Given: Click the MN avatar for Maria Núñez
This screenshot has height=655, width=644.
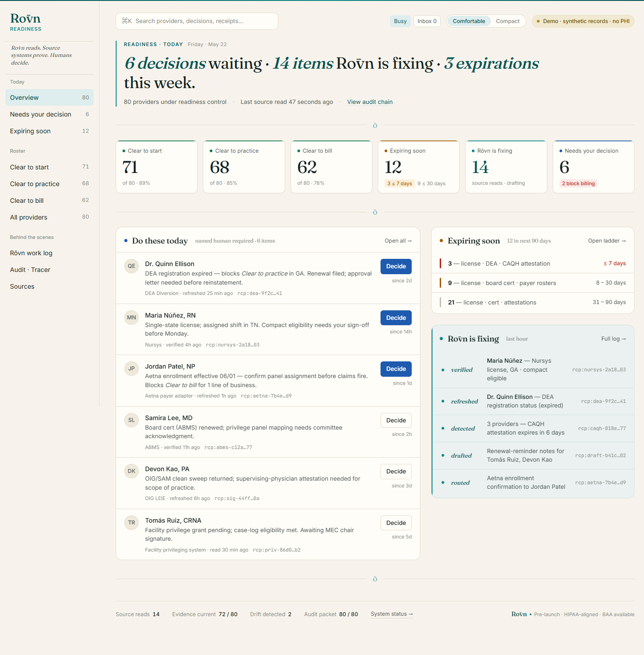Looking at the screenshot, I should click(132, 318).
